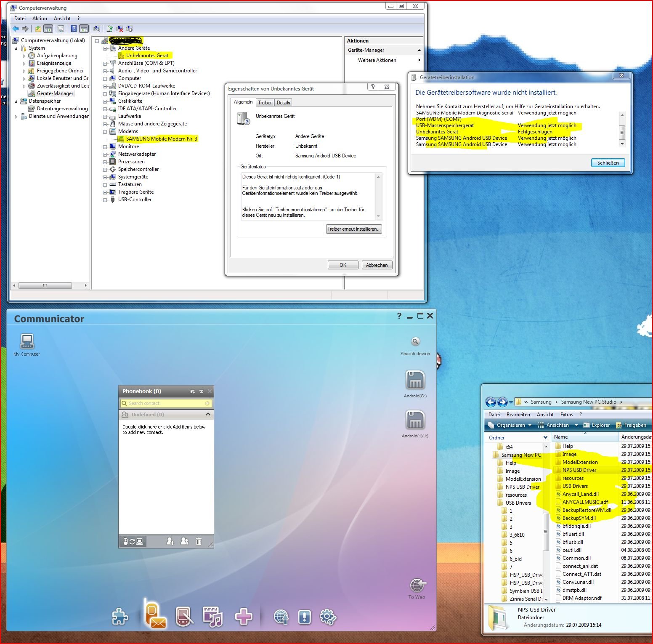Expand the USB-Controller node
The width and height of the screenshot is (653, 644).
pyautogui.click(x=105, y=200)
